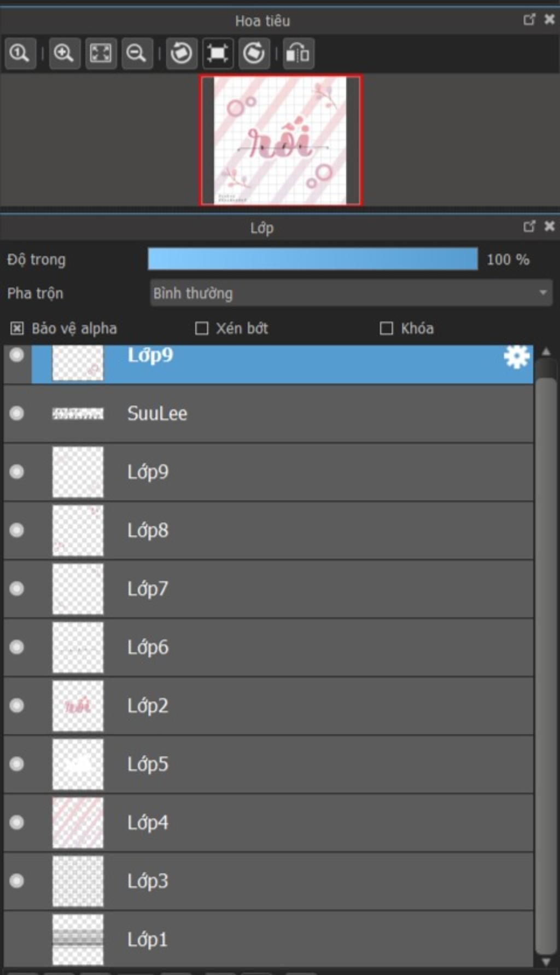Reset canvas rotation icon
This screenshot has height=975, width=560.
click(x=218, y=54)
